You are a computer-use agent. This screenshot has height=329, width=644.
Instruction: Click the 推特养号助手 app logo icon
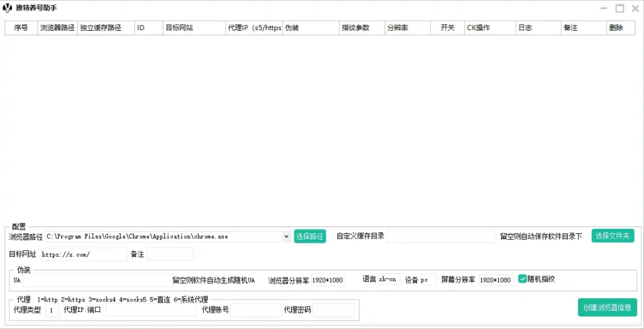tap(8, 8)
